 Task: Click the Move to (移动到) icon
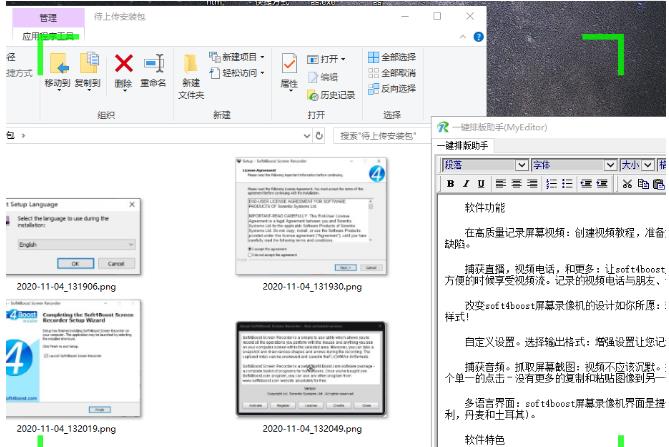pyautogui.click(x=58, y=63)
